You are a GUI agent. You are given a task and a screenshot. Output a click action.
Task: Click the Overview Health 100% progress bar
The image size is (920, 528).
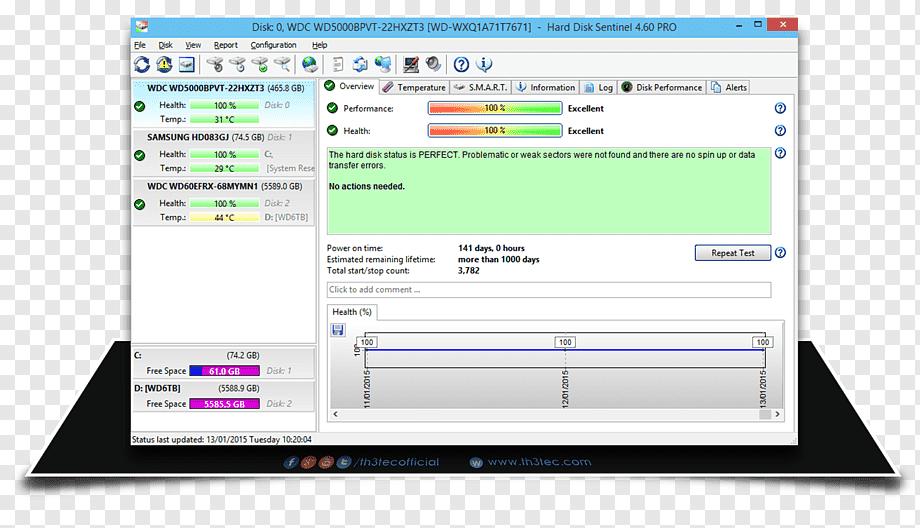[495, 130]
